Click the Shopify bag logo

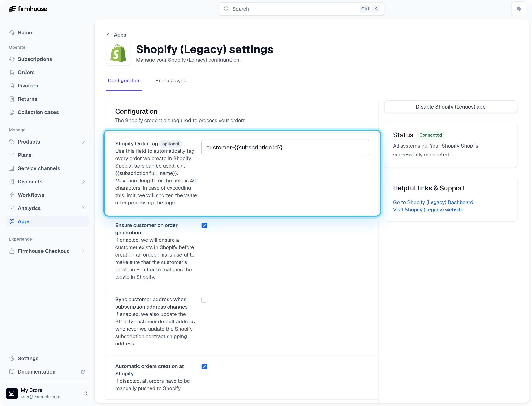pyautogui.click(x=118, y=53)
